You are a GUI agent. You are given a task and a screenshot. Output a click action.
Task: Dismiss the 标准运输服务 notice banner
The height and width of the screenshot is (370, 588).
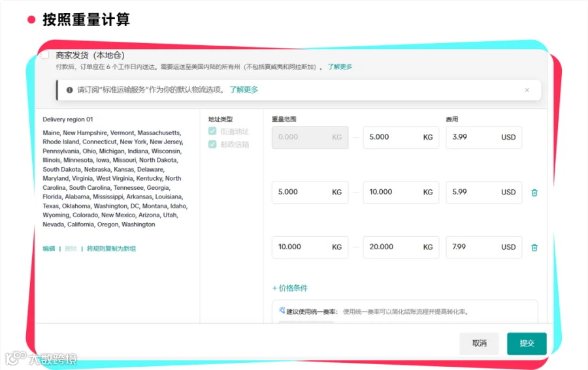(x=527, y=90)
